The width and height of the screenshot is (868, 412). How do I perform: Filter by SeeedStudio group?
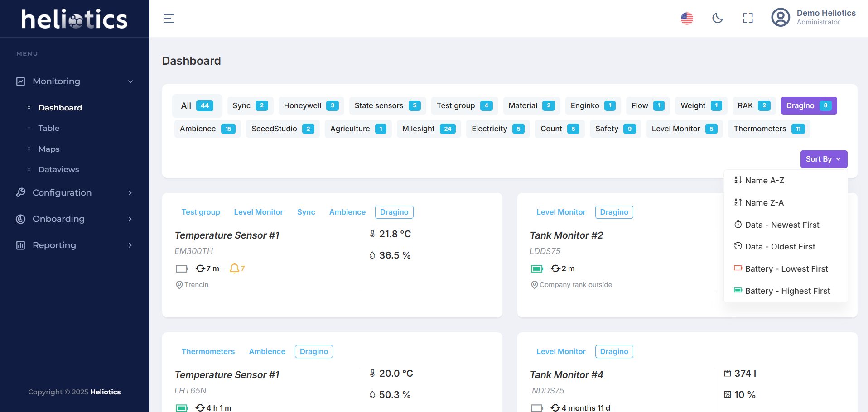[283, 129]
